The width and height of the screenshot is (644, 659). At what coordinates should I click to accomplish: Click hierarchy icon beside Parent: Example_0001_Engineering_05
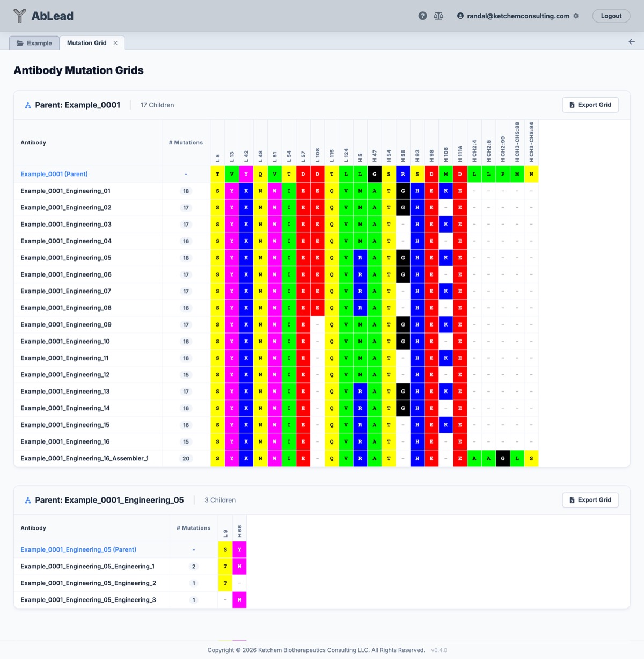(28, 501)
